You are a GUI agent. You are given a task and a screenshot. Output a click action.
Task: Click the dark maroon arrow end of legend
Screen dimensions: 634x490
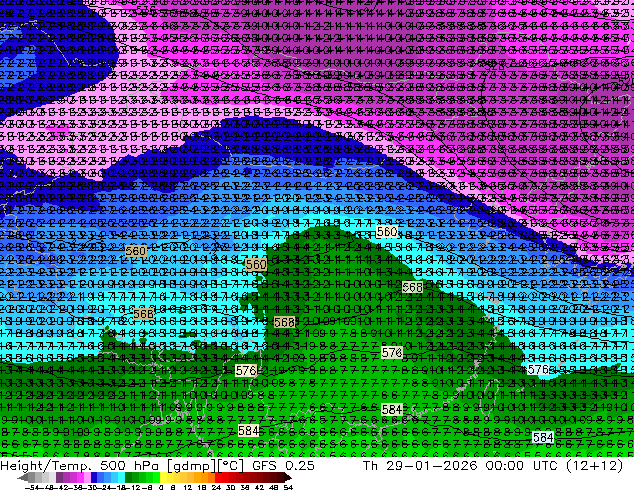click(x=287, y=477)
